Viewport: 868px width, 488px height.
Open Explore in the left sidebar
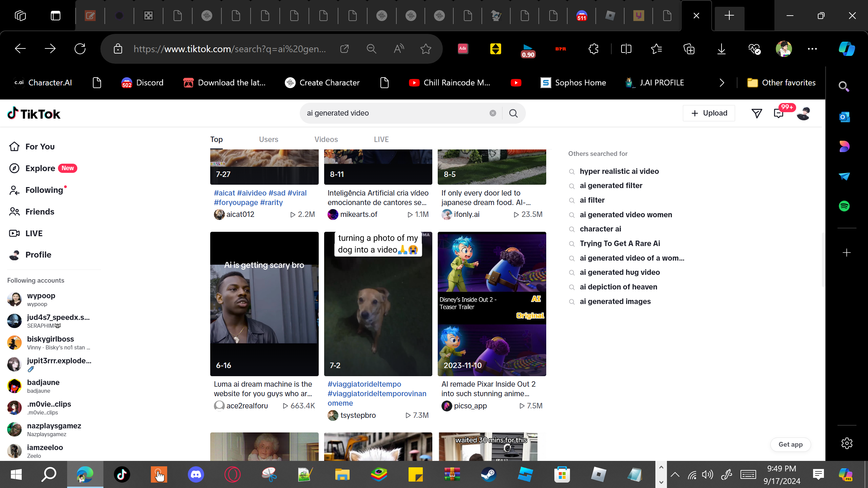(x=40, y=168)
